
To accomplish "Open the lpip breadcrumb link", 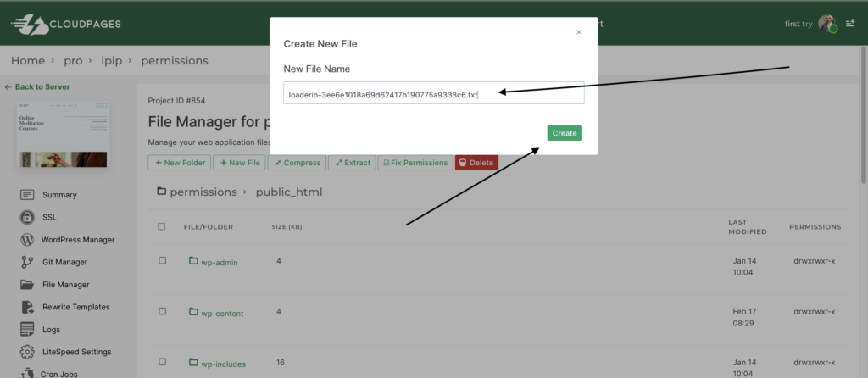I will click(112, 61).
